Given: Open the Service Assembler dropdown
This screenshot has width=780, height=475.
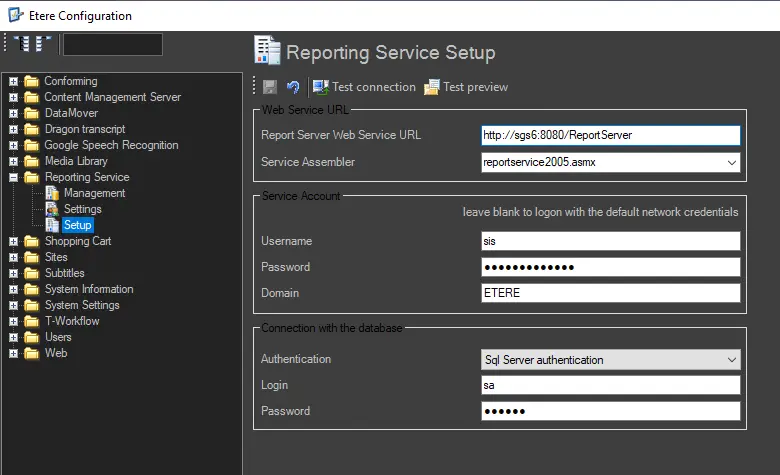Looking at the screenshot, I should [732, 162].
